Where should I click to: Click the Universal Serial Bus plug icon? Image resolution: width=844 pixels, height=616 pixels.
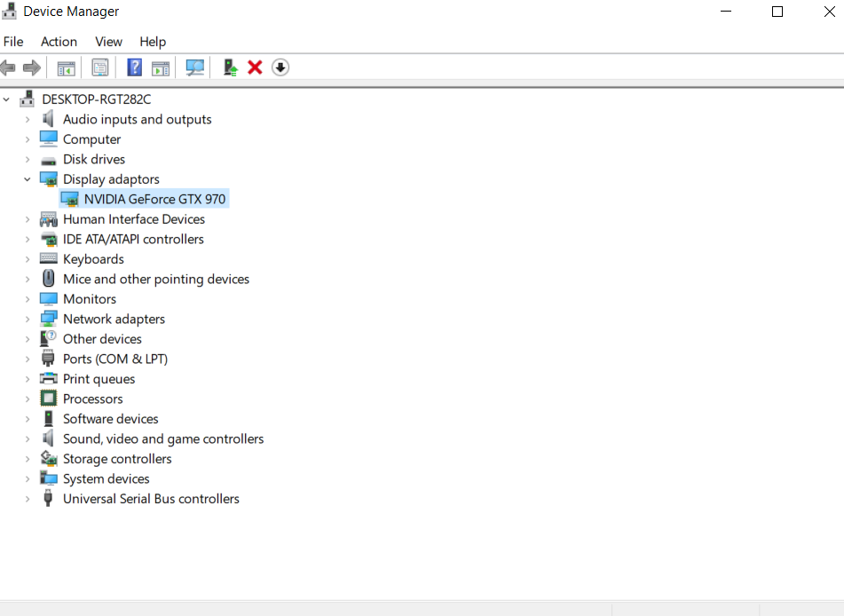tap(48, 498)
